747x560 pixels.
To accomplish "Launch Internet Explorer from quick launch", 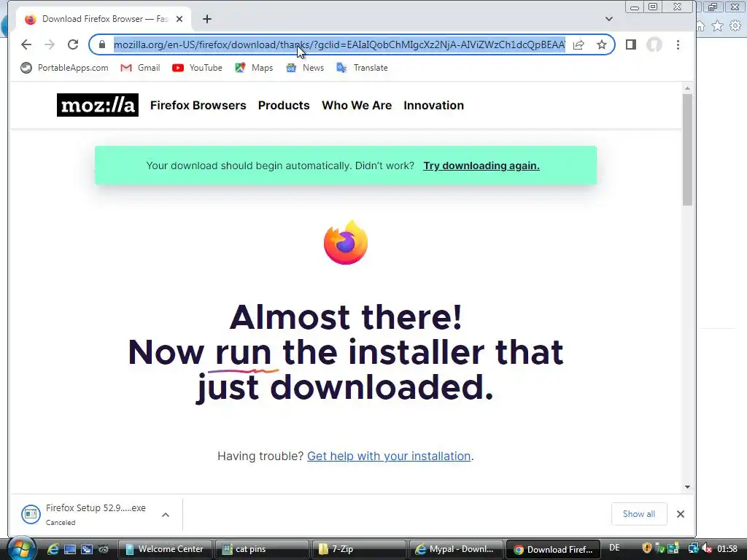I will [53, 549].
